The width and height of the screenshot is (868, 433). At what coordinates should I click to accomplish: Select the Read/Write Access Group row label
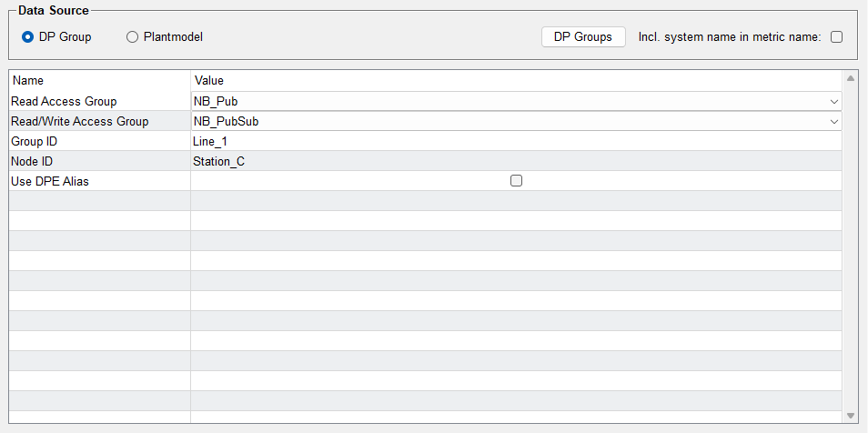coord(79,121)
